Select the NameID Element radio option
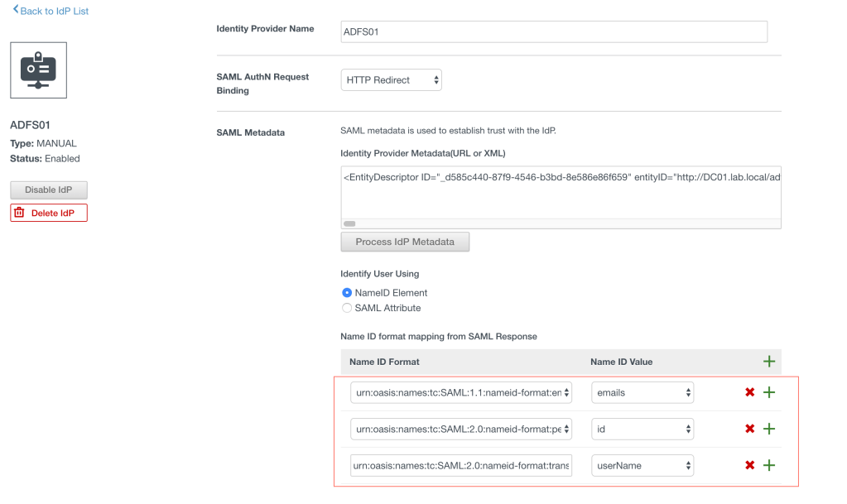 347,293
